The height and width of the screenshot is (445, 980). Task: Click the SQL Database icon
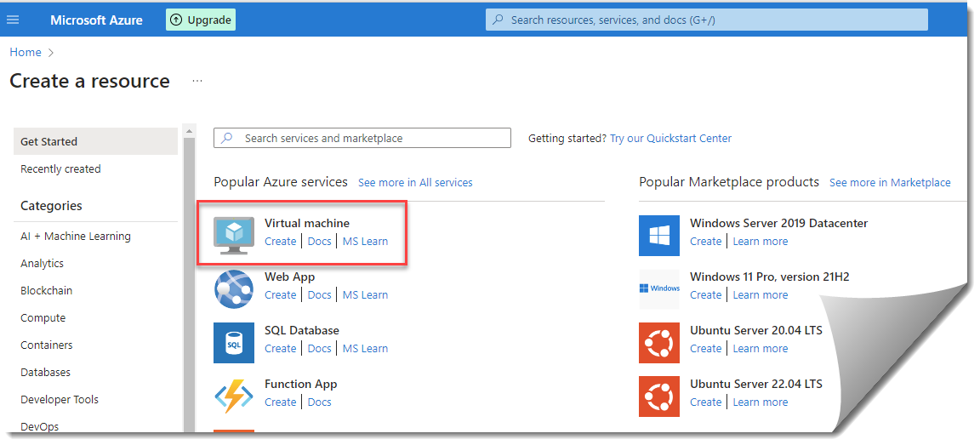[x=234, y=343]
